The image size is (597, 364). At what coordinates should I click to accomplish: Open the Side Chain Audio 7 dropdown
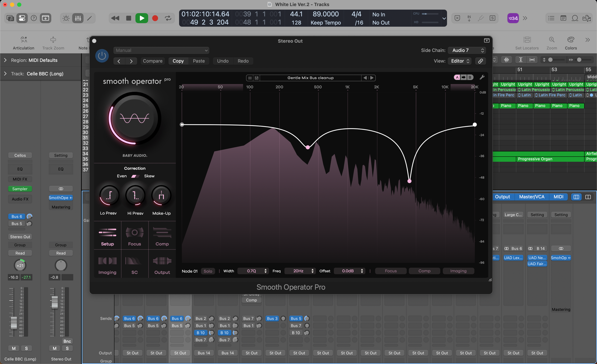pos(467,50)
